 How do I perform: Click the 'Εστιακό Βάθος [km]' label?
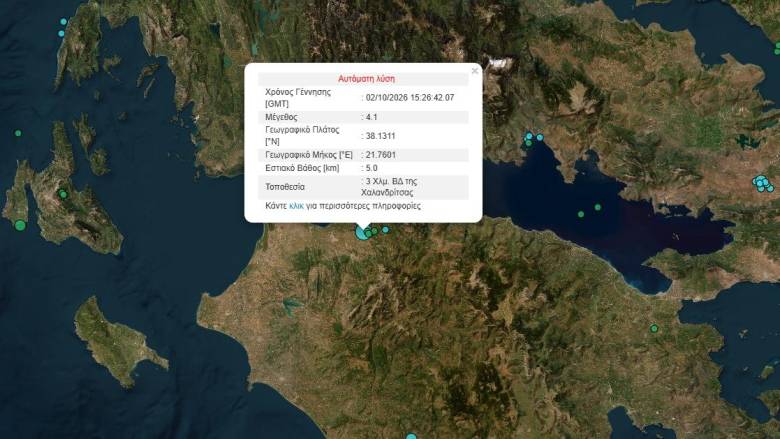click(x=302, y=168)
